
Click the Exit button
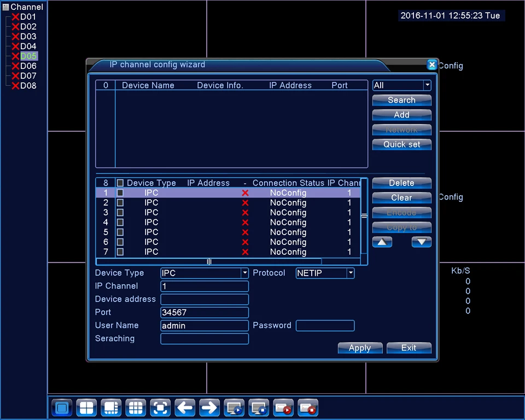point(409,348)
